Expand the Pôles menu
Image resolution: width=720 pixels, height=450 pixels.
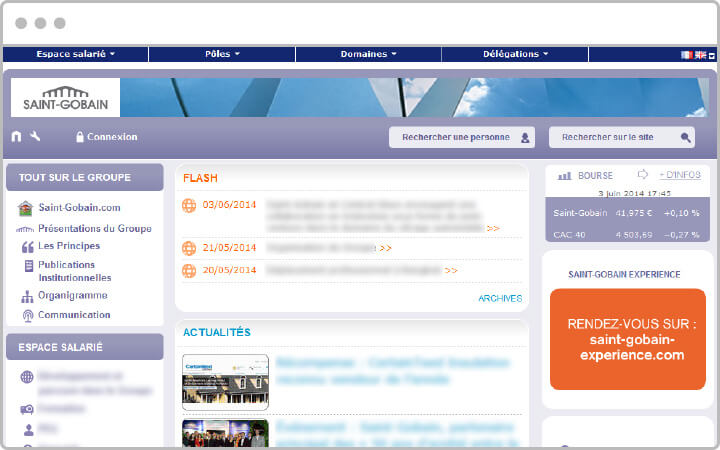(222, 54)
